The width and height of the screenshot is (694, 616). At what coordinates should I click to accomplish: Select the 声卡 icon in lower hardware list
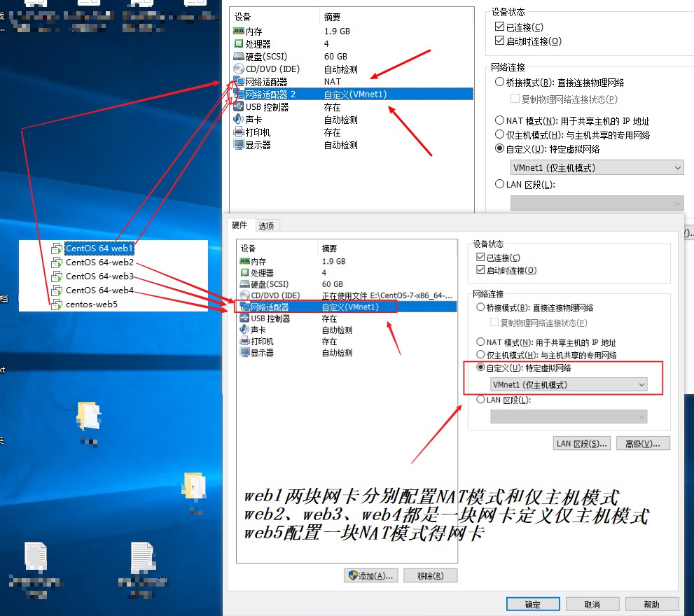pyautogui.click(x=245, y=329)
